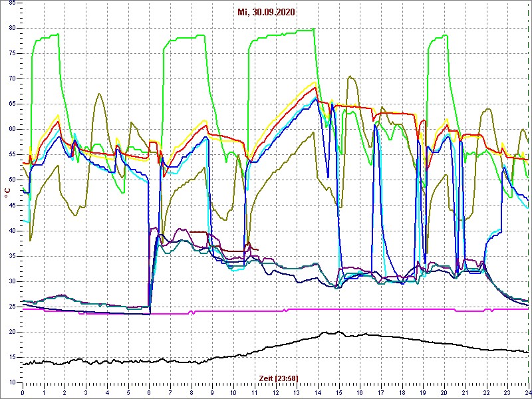532x399 pixels.
Task: Click the '°C' y-axis unit label
Action: pyautogui.click(x=7, y=193)
